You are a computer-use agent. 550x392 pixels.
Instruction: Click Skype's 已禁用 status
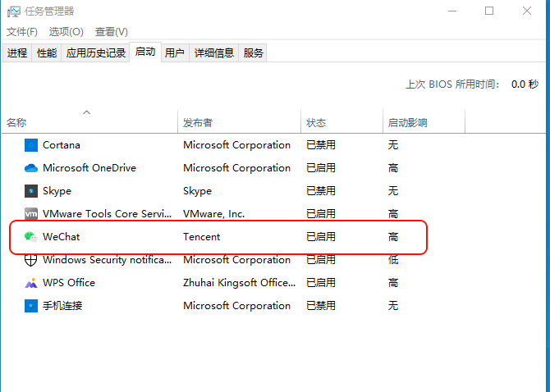tap(321, 191)
